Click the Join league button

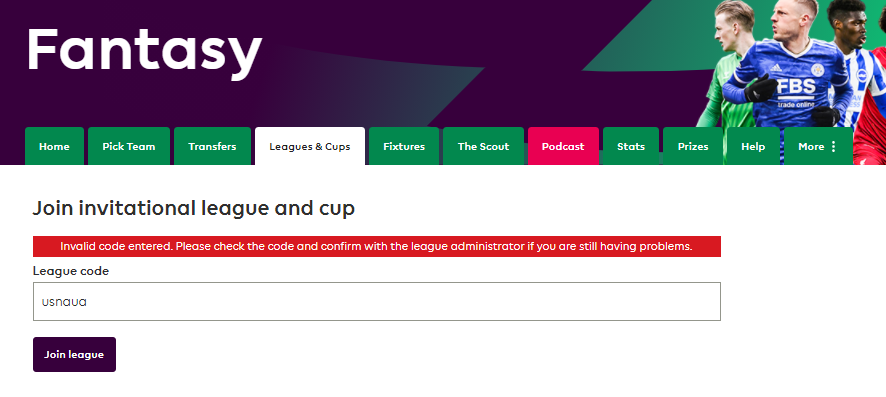pos(74,355)
